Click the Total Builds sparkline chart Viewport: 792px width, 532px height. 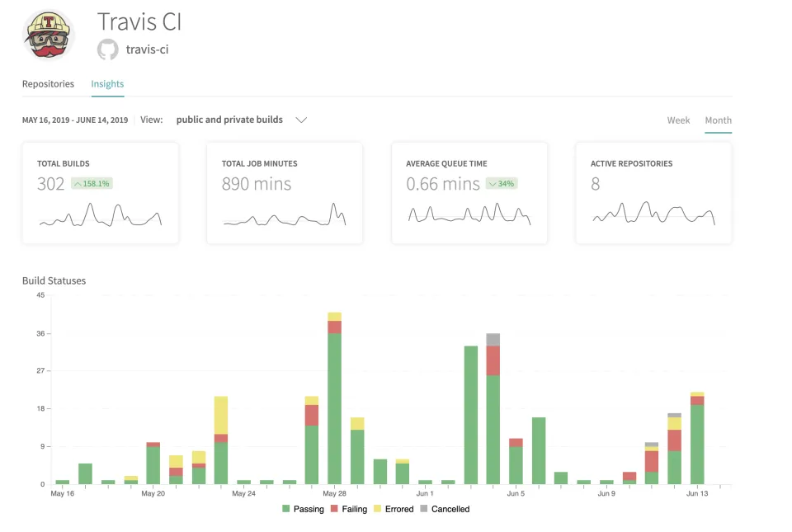pos(101,215)
